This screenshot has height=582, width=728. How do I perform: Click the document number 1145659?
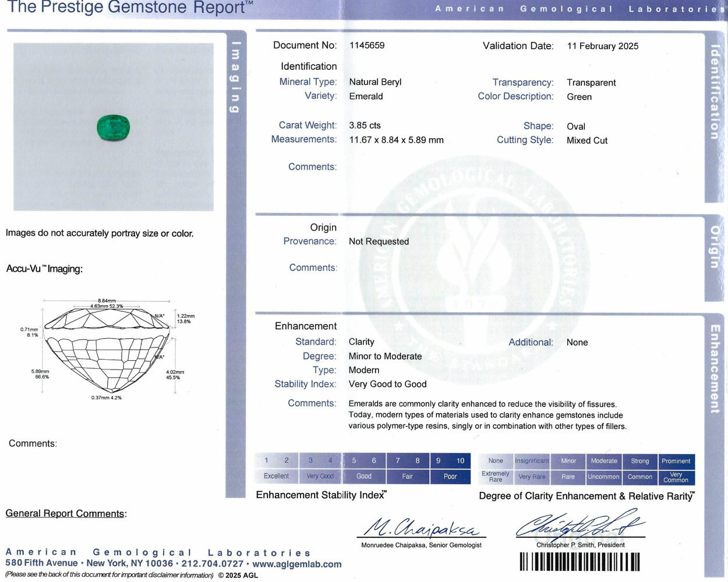[367, 45]
